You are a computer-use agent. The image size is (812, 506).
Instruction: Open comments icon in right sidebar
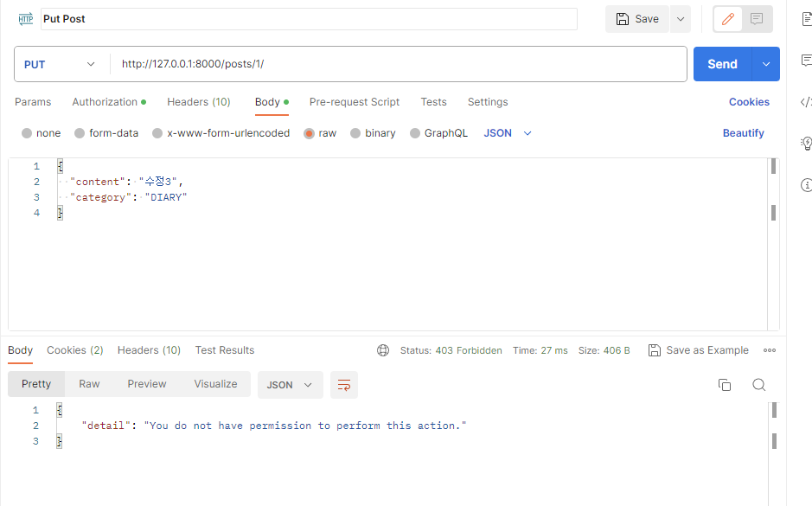click(806, 60)
